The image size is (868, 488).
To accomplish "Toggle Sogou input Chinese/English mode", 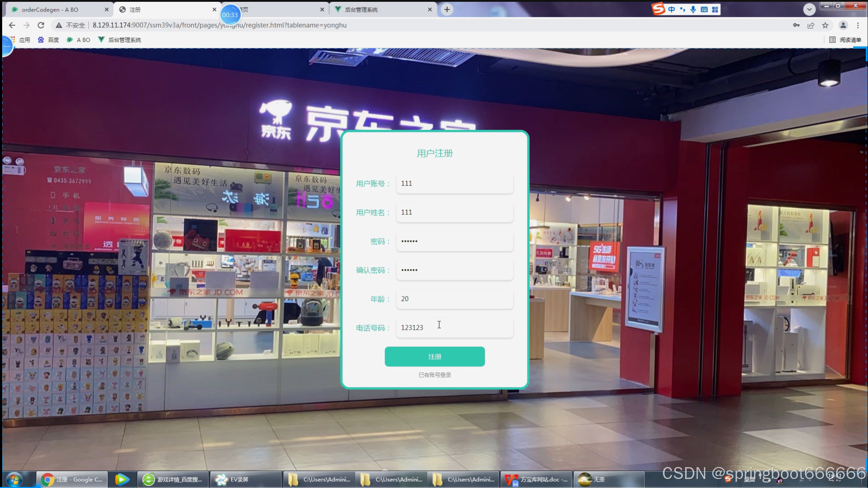I will point(671,10).
